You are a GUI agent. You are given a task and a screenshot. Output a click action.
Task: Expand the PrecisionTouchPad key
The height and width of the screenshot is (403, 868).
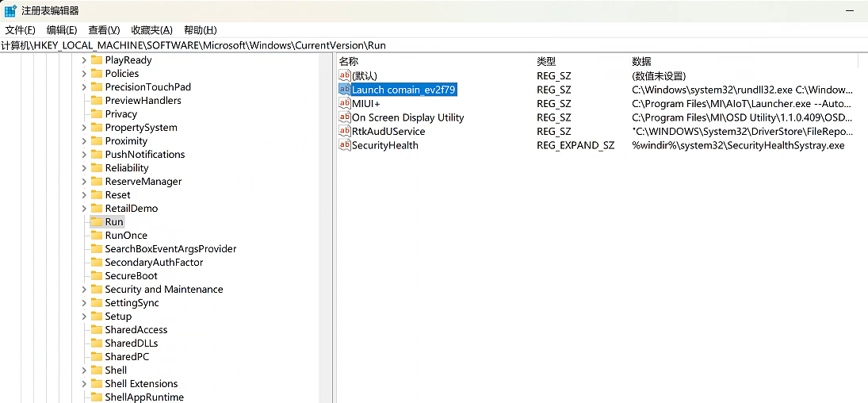[84, 86]
